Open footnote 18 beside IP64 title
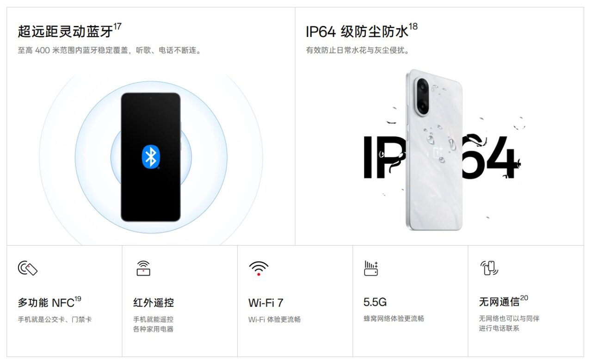 (x=413, y=27)
